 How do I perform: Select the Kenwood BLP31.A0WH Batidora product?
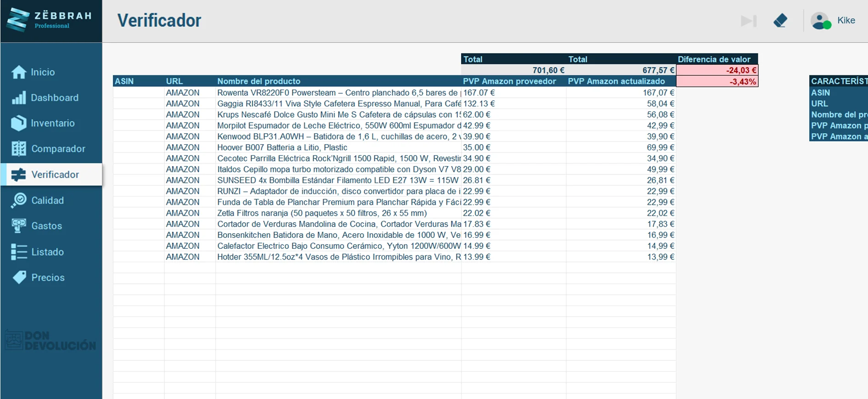coord(339,137)
